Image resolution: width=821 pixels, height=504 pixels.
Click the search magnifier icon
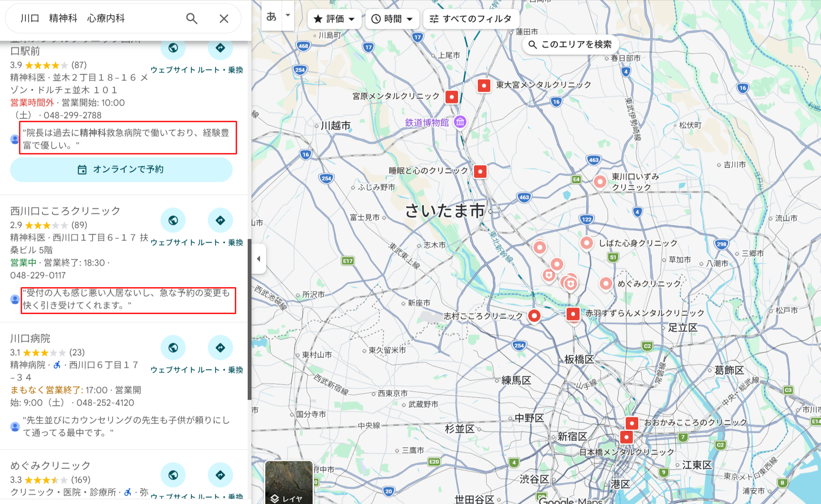point(192,18)
